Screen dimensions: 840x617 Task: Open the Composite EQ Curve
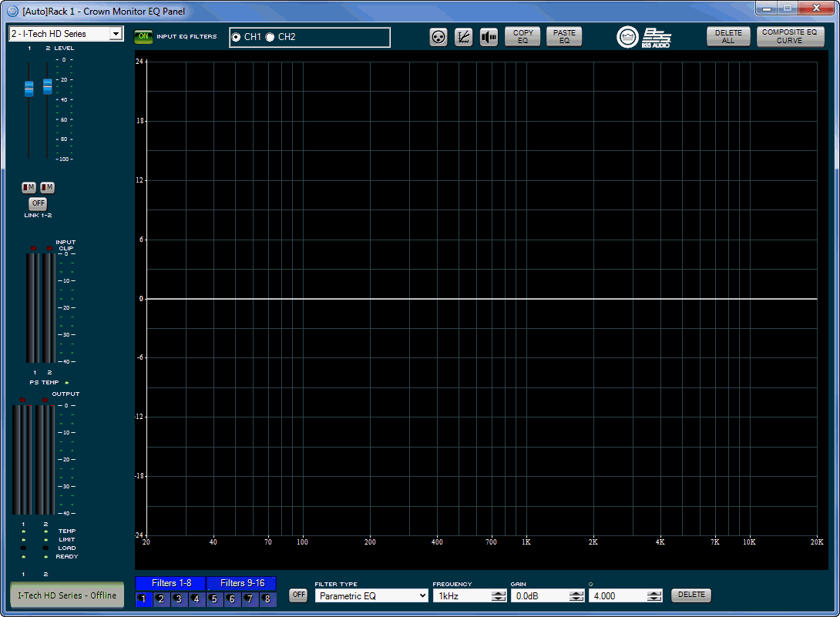coord(790,36)
